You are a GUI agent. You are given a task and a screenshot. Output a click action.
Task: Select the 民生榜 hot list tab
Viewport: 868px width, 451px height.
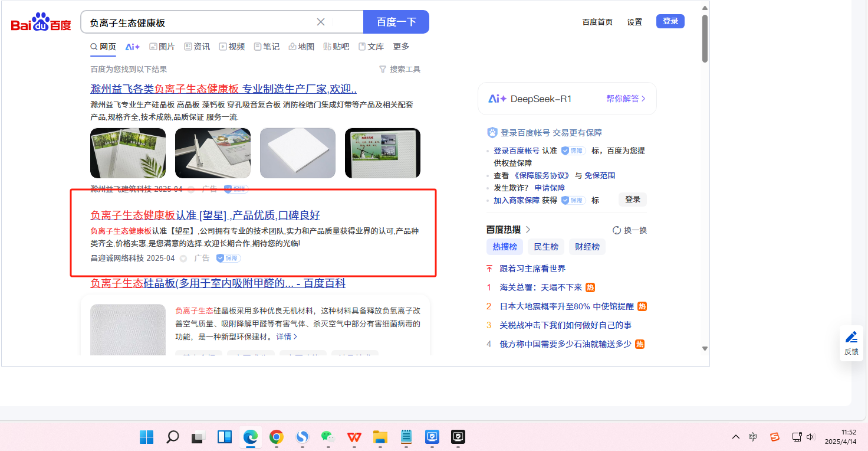pos(546,247)
